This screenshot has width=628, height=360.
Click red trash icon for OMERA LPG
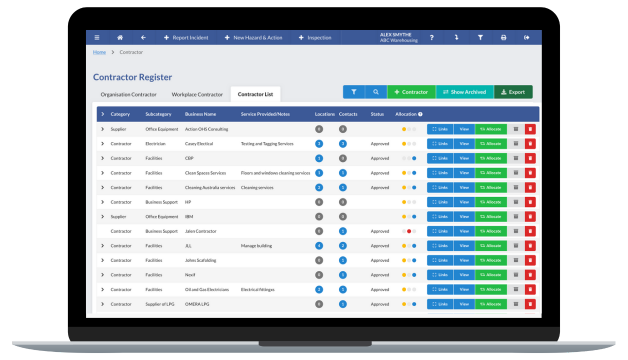(x=530, y=304)
